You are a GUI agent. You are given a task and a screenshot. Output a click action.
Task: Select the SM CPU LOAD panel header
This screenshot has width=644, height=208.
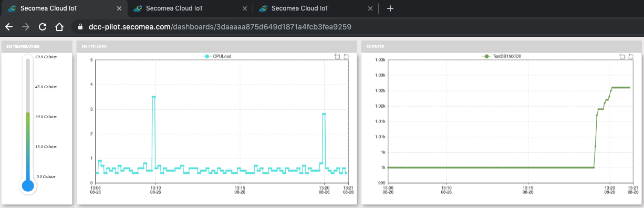pos(216,46)
